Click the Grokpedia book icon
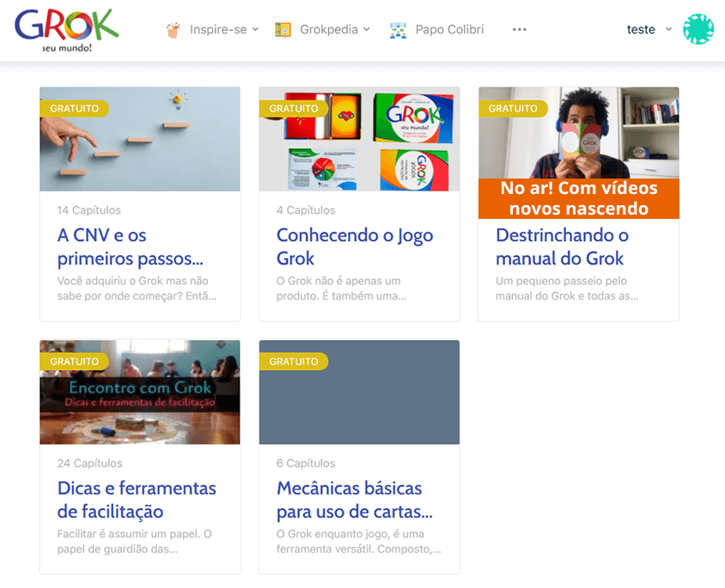 (x=283, y=30)
